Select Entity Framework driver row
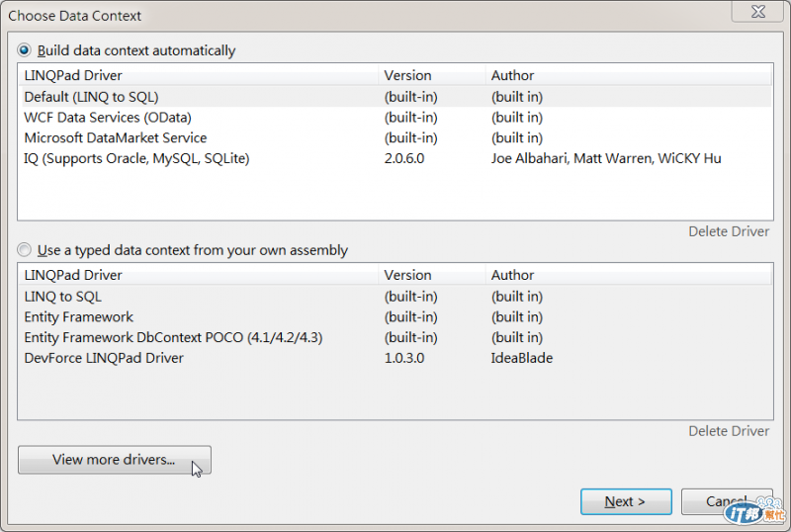 [79, 317]
